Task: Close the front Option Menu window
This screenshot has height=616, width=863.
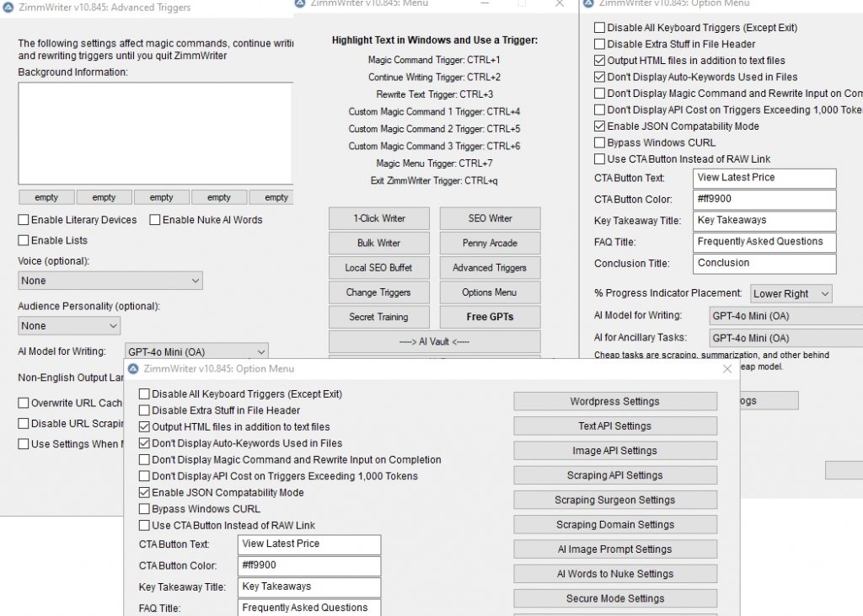Action: click(x=728, y=369)
